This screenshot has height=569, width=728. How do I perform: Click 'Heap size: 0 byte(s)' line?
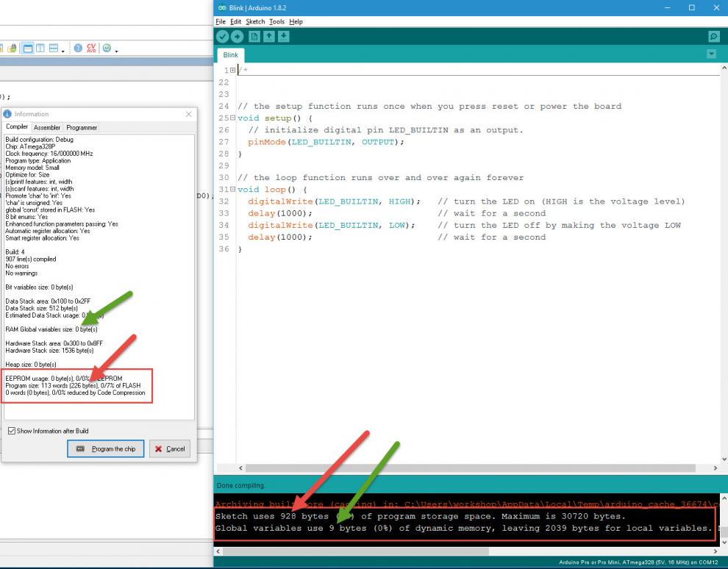pyautogui.click(x=31, y=365)
